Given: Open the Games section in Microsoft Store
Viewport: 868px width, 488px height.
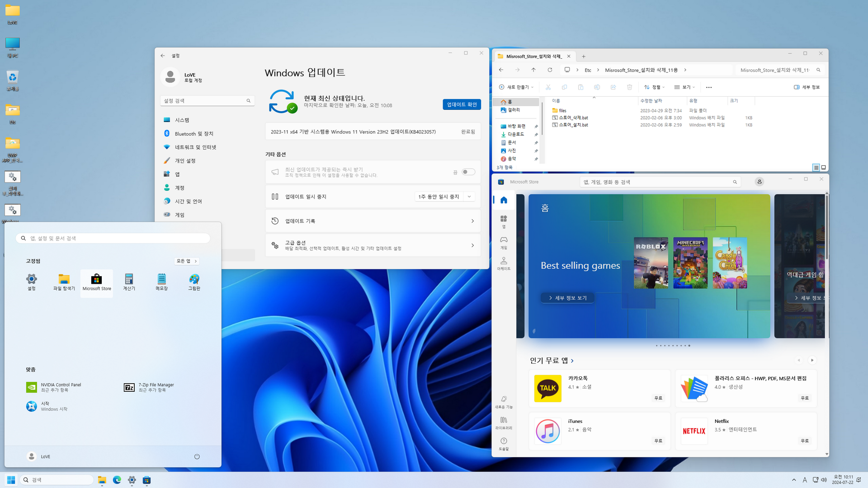Looking at the screenshot, I should tap(504, 242).
